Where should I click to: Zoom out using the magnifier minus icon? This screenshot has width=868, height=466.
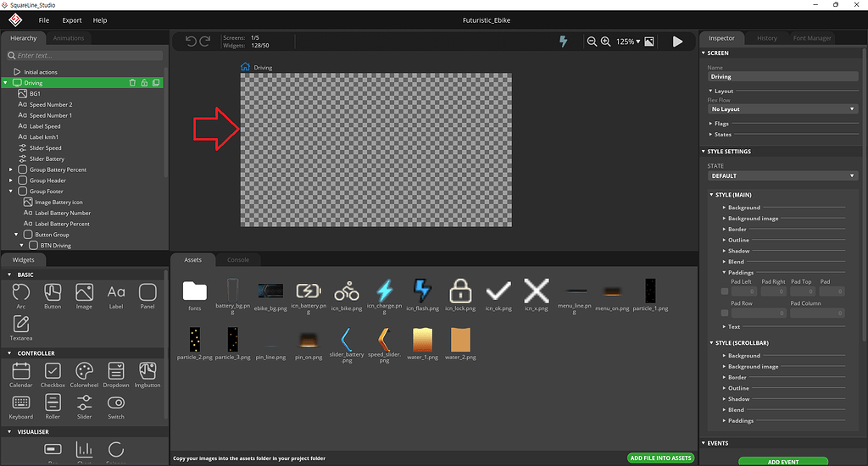[x=592, y=42]
